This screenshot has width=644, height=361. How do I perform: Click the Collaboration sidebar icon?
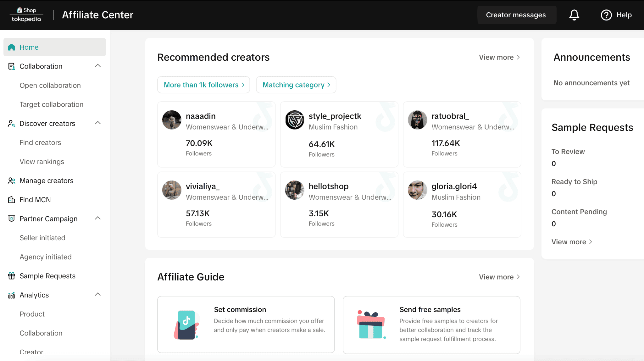coord(12,66)
